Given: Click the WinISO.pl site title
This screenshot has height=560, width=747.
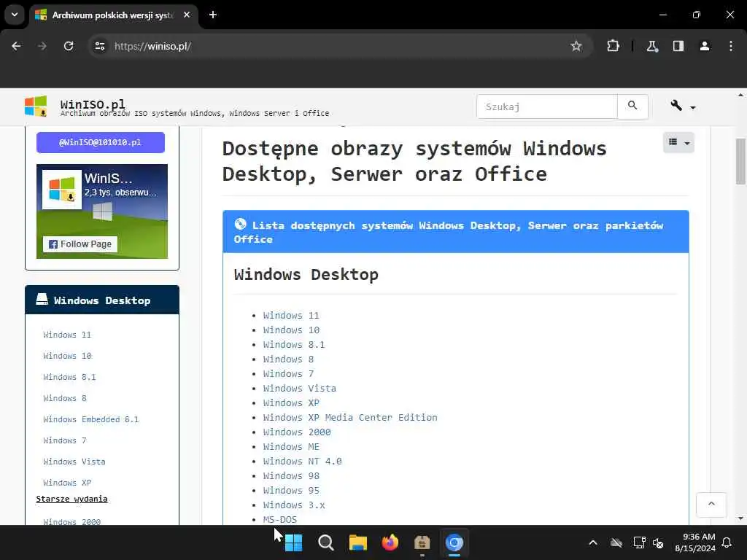Looking at the screenshot, I should (93, 104).
